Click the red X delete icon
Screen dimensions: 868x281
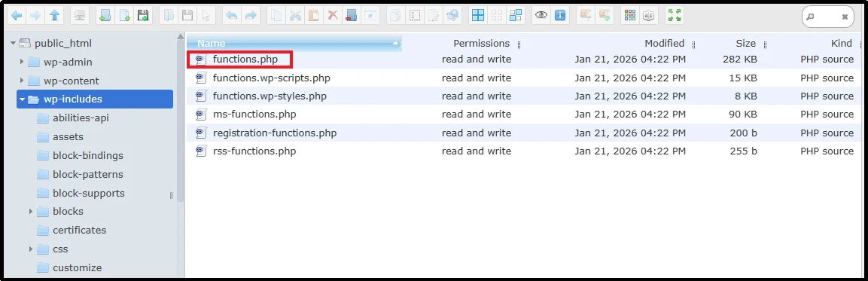[x=332, y=16]
